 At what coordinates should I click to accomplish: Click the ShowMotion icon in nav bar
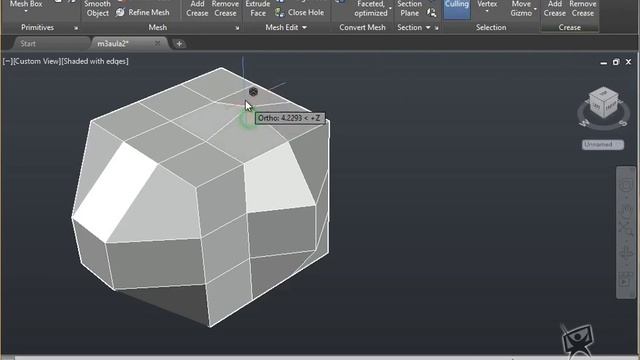point(626,280)
